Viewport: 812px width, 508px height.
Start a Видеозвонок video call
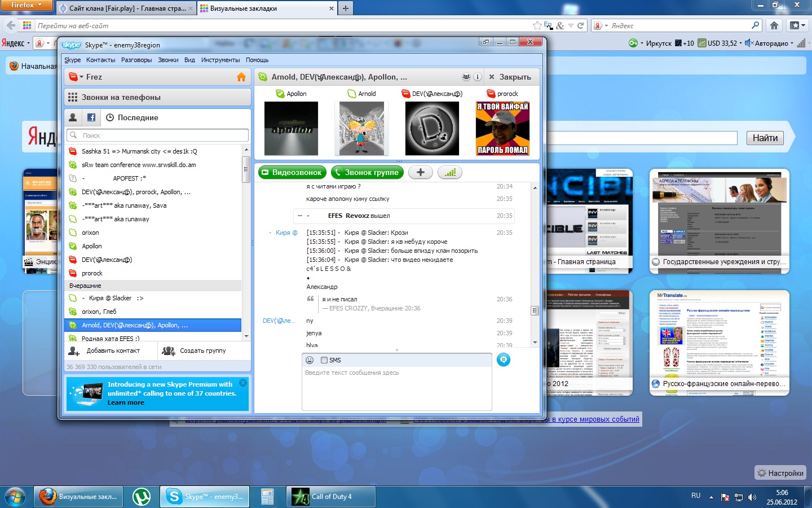(x=292, y=173)
